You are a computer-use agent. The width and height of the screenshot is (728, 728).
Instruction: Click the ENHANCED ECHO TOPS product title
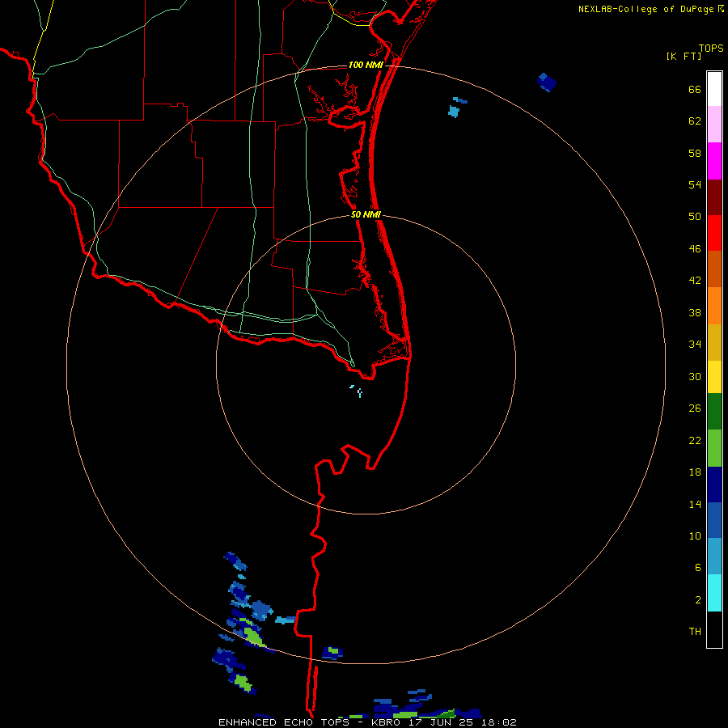285,722
